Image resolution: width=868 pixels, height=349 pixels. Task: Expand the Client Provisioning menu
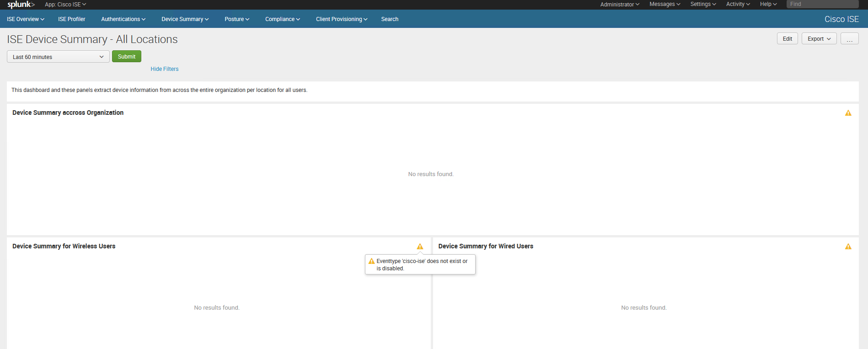(342, 19)
